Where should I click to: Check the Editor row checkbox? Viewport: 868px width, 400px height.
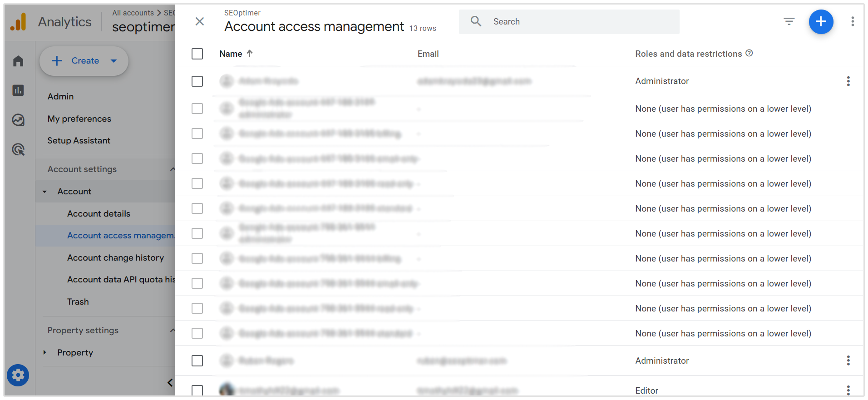[x=197, y=390]
